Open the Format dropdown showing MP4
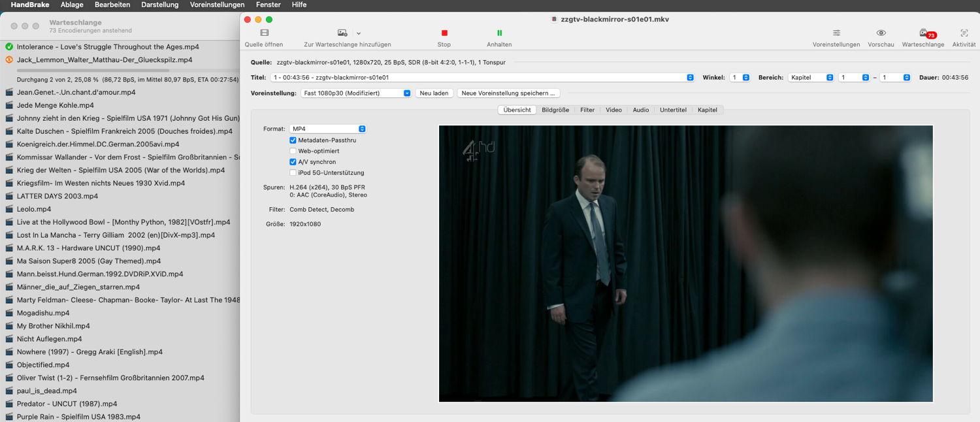The image size is (980, 422). [x=328, y=129]
